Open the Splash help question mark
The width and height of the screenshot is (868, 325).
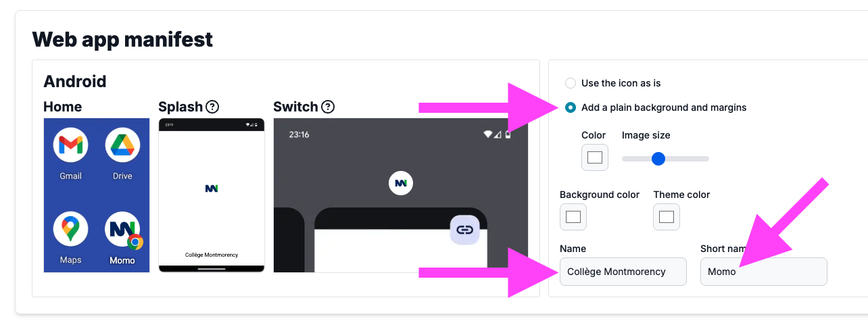coord(212,107)
